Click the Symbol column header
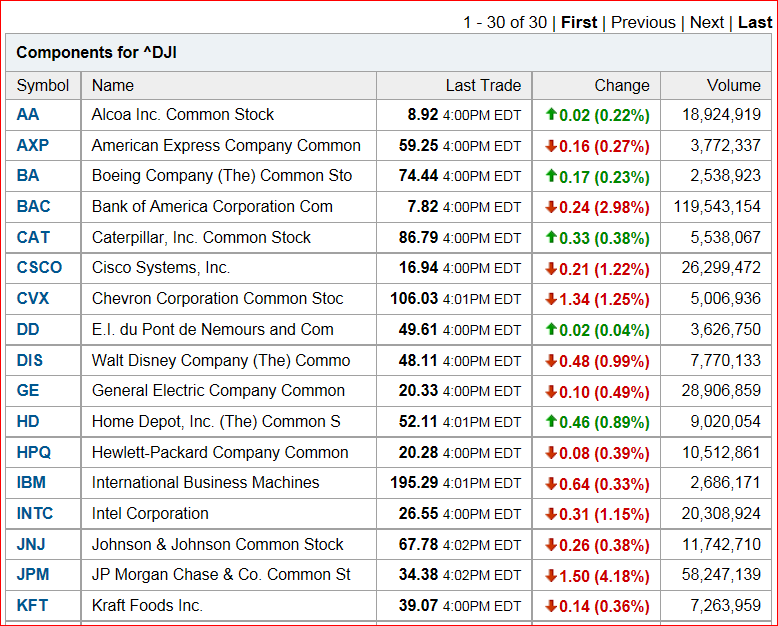The width and height of the screenshot is (778, 626). click(43, 85)
